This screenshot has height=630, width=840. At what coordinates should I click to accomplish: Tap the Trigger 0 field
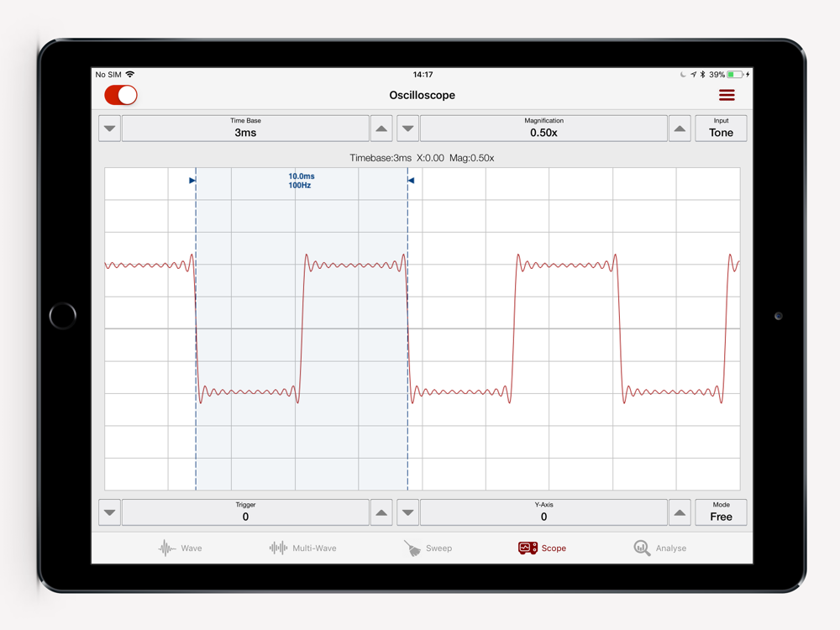pos(245,512)
